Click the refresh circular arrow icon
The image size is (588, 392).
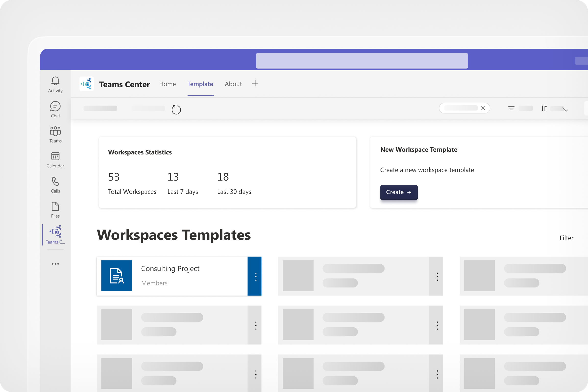point(176,110)
